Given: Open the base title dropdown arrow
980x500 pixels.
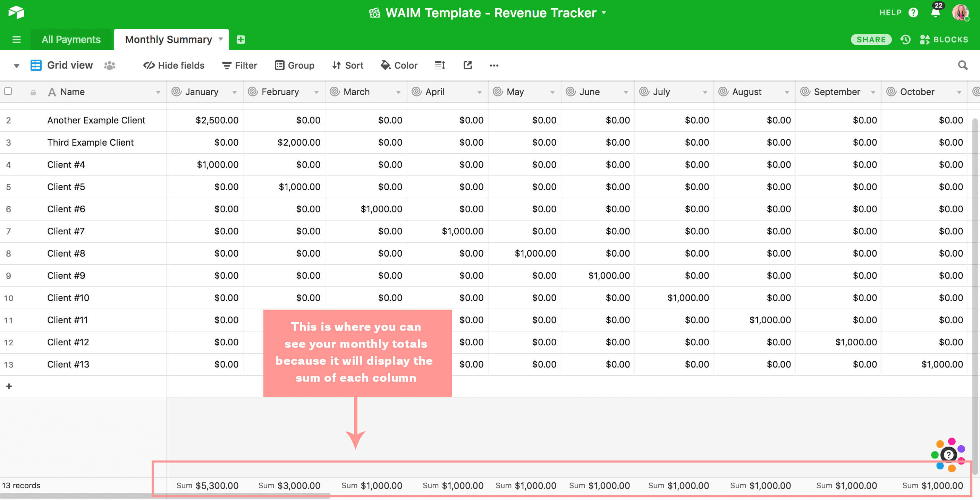Looking at the screenshot, I should point(604,12).
